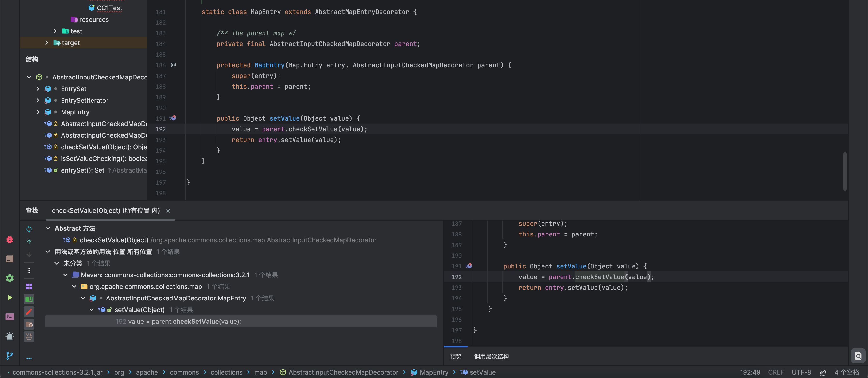The image size is (868, 378).
Task: Select the 查找 tool window tab
Action: 32,210
